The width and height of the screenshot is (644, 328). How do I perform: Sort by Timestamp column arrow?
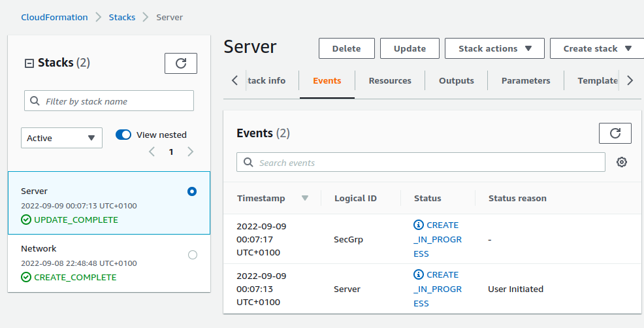click(305, 198)
